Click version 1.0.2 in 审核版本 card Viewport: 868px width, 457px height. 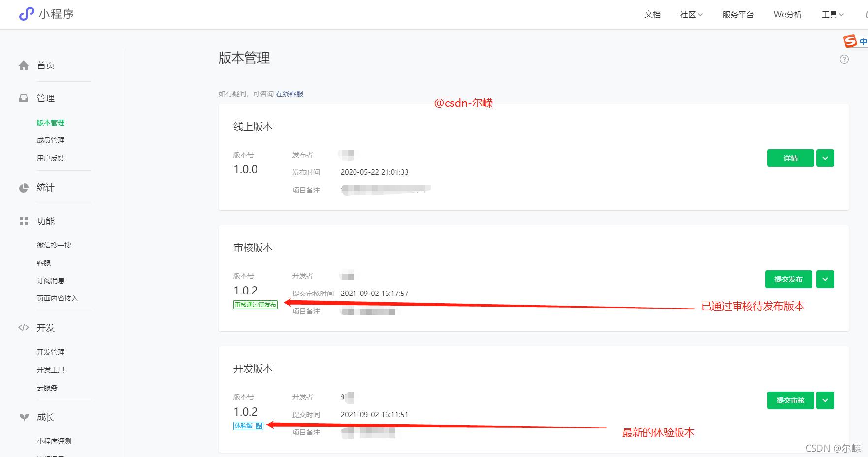click(246, 291)
